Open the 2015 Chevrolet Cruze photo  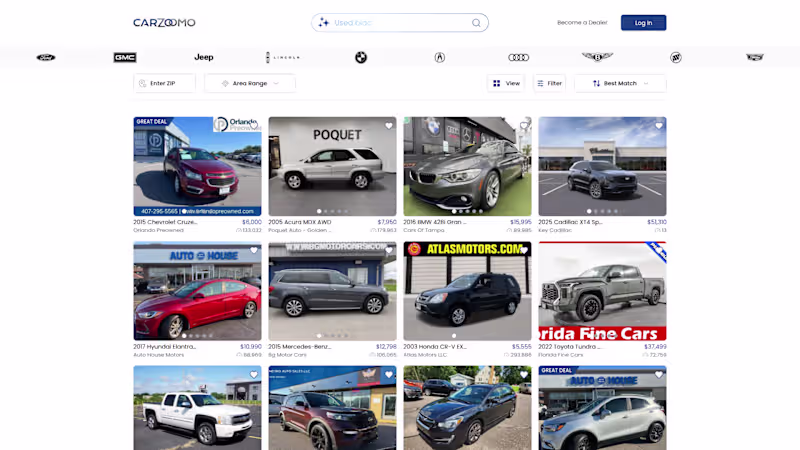point(197,166)
